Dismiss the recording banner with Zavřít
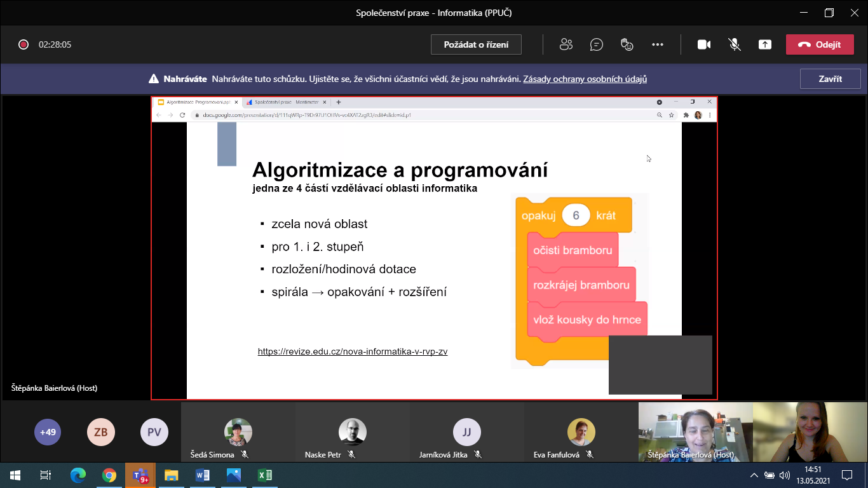Viewport: 868px width, 488px height. [830, 79]
